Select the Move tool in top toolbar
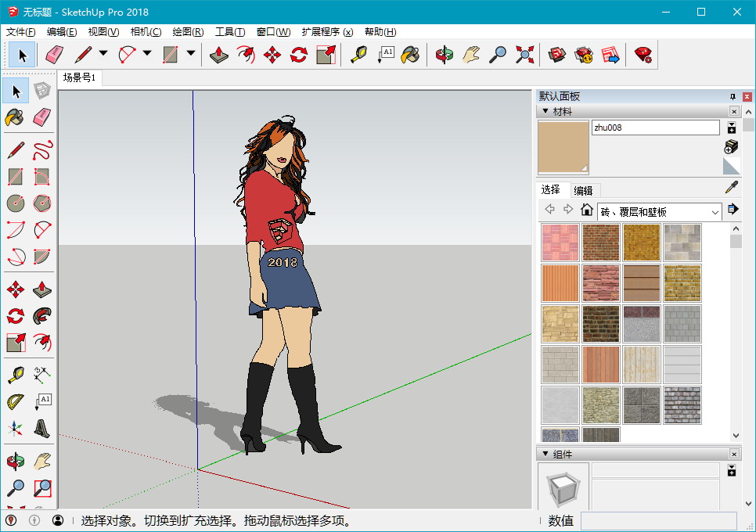The width and height of the screenshot is (756, 532). pos(272,54)
